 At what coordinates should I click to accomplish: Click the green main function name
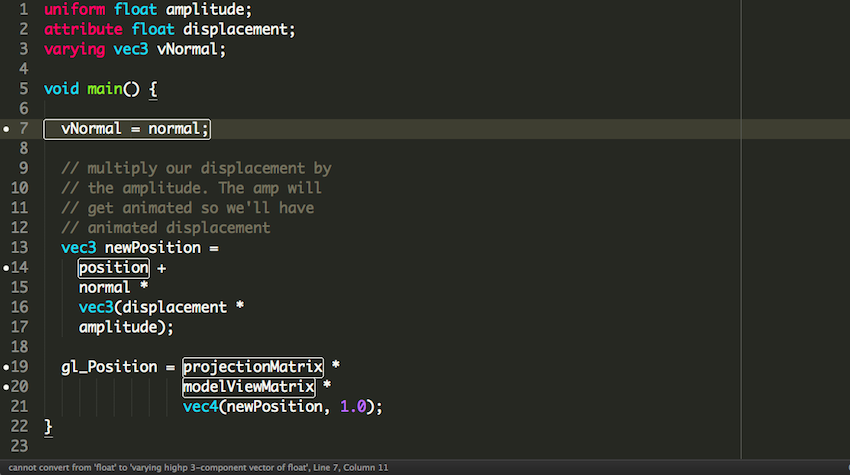pos(102,89)
